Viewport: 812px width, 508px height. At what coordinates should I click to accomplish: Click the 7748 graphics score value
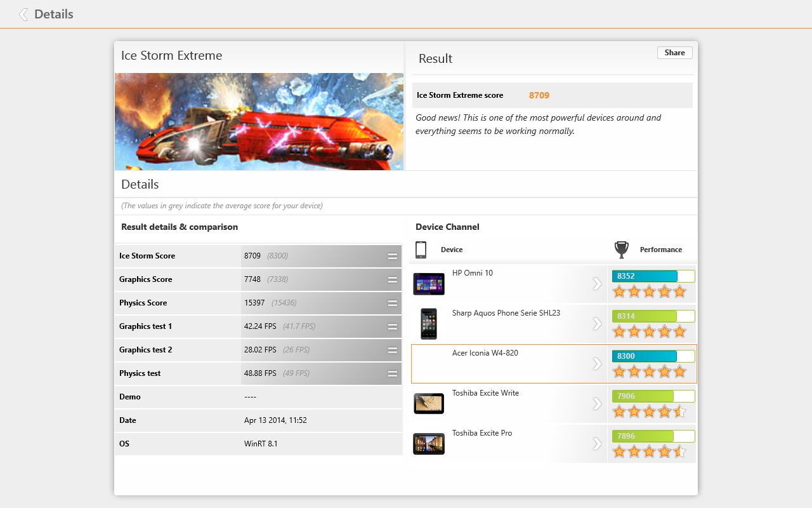tap(252, 279)
